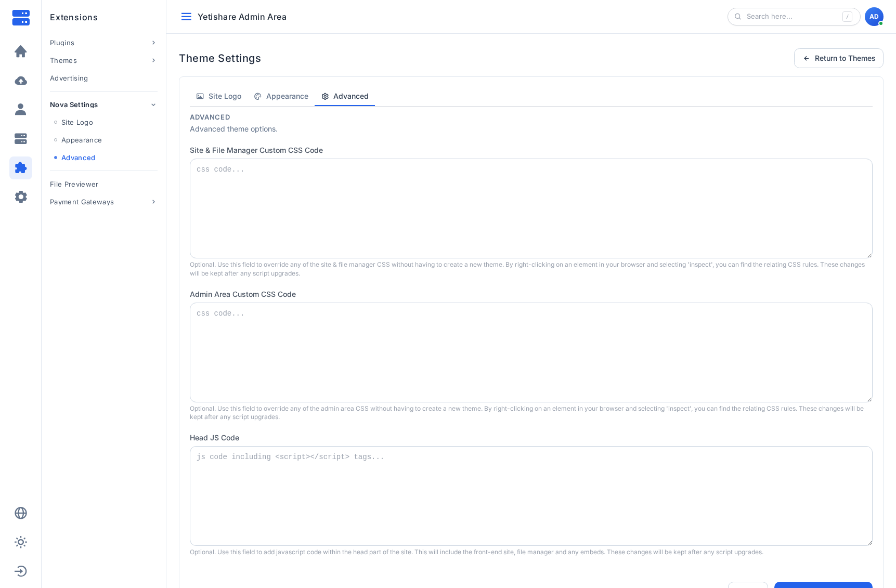Click the 'Advanced theme options.' text
This screenshot has width=896, height=588.
tap(233, 129)
